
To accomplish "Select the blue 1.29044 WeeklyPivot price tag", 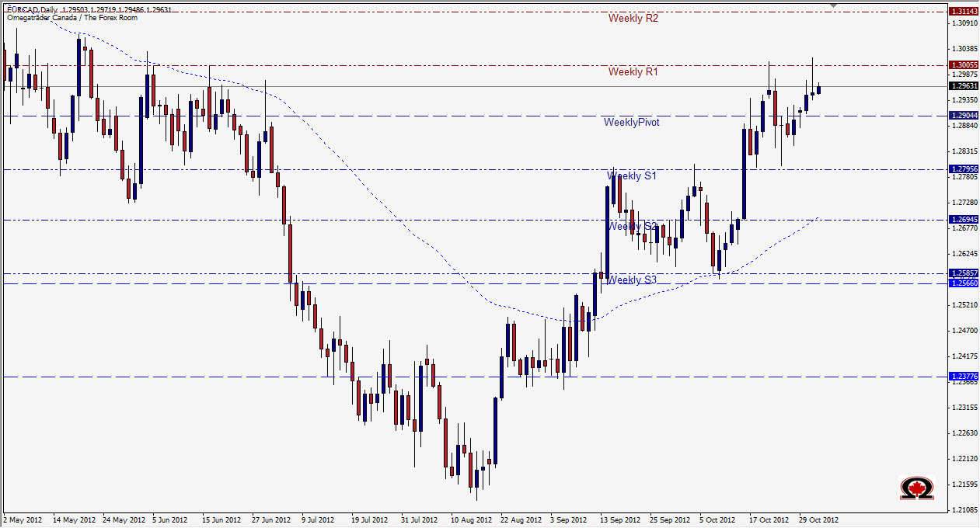I will point(964,115).
